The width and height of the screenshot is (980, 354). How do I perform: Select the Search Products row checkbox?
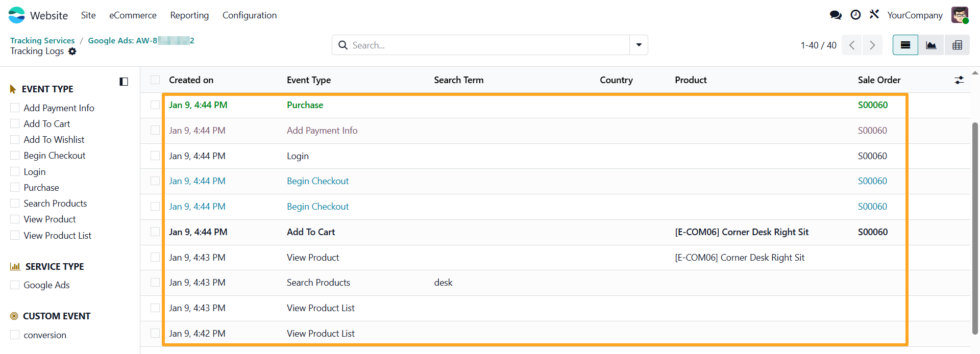pyautogui.click(x=155, y=282)
